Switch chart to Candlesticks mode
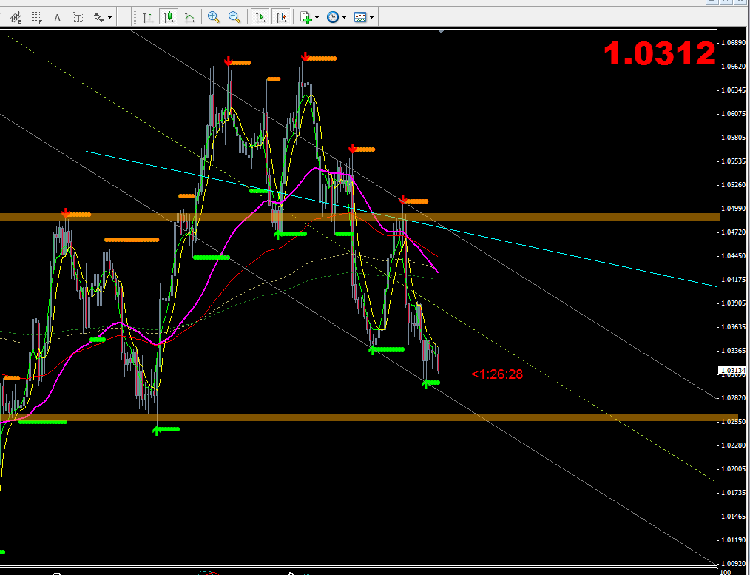Viewport: 750px width, 575px height. click(x=169, y=18)
